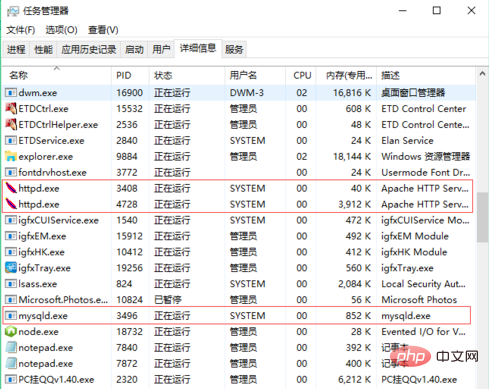The height and width of the screenshot is (389, 489).
Task: Open the 查看(V) menu
Action: point(103,30)
